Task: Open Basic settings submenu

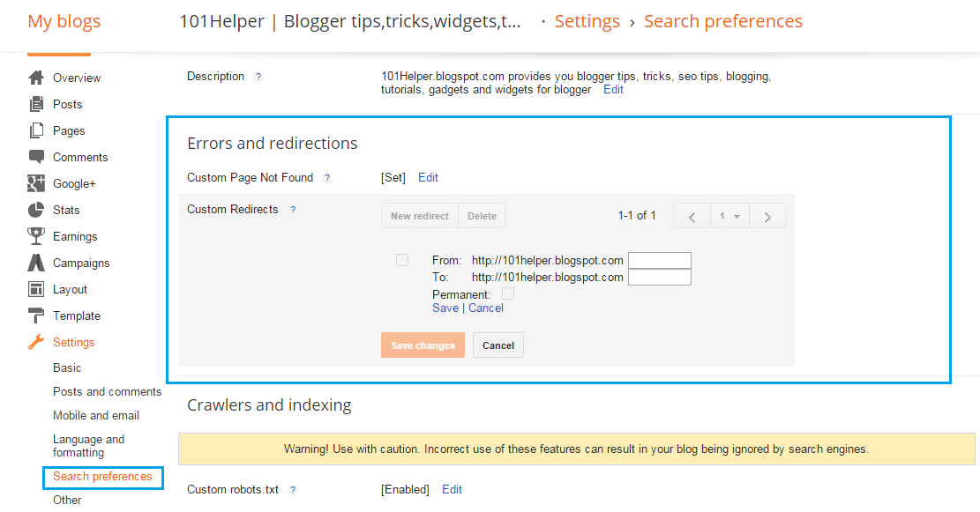Action: click(67, 367)
